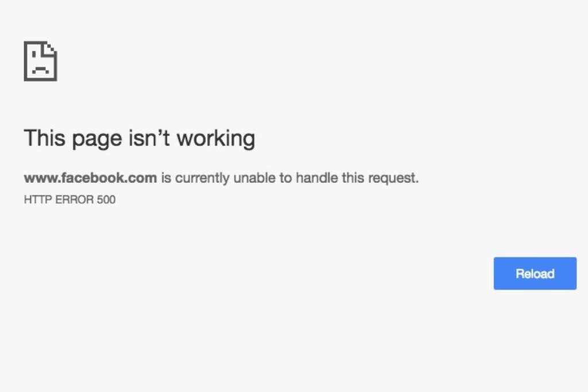Click the word 'HTTP' in the error line

coord(38,199)
